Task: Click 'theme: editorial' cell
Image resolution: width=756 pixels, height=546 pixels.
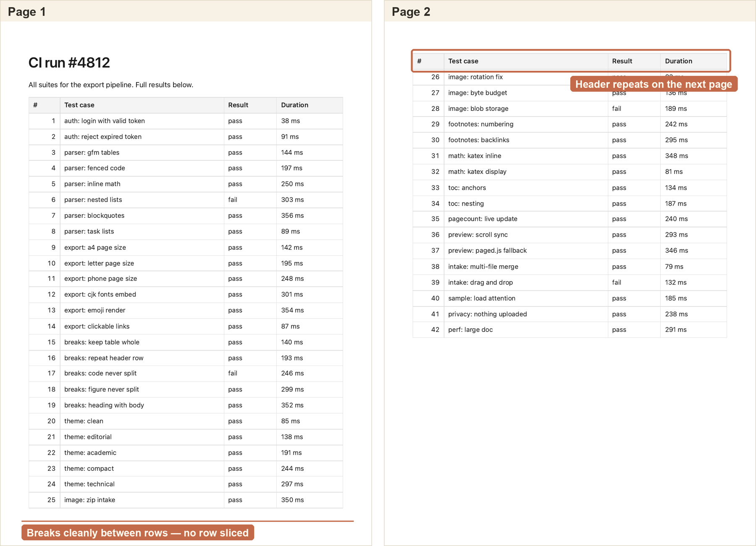Action: pos(142,437)
